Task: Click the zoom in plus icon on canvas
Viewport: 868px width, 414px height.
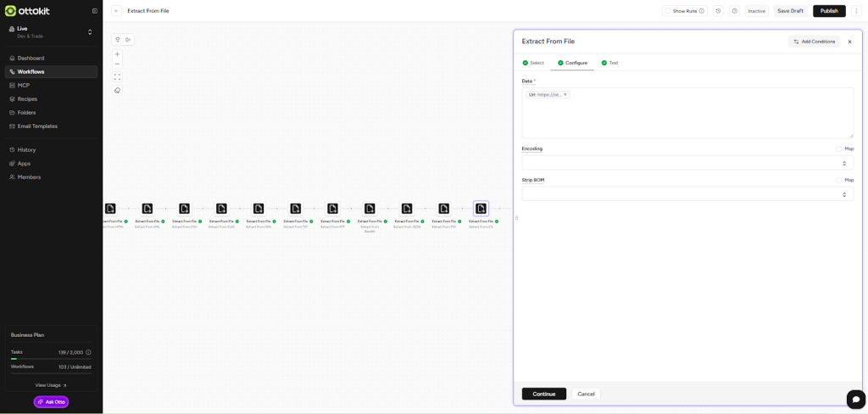Action: (x=117, y=54)
